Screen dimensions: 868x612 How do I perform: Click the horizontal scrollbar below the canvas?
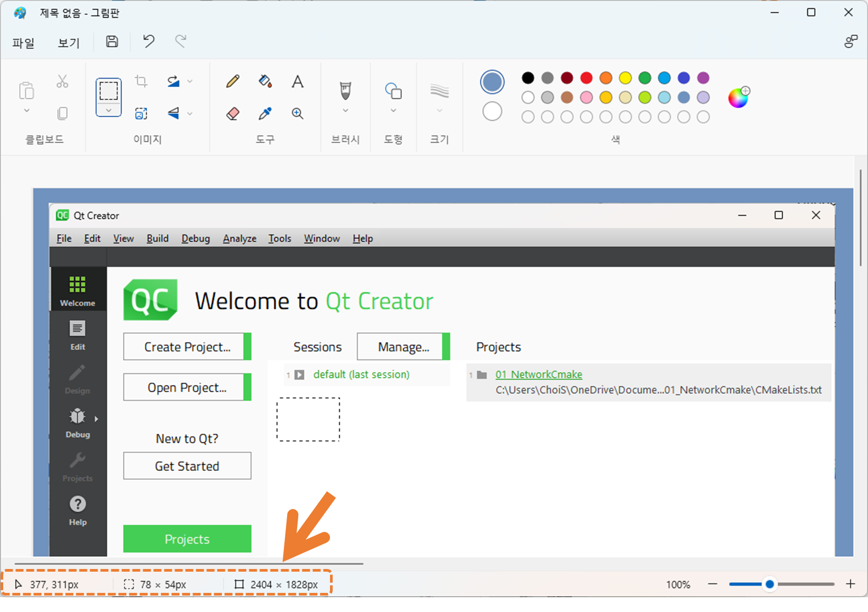click(189, 563)
